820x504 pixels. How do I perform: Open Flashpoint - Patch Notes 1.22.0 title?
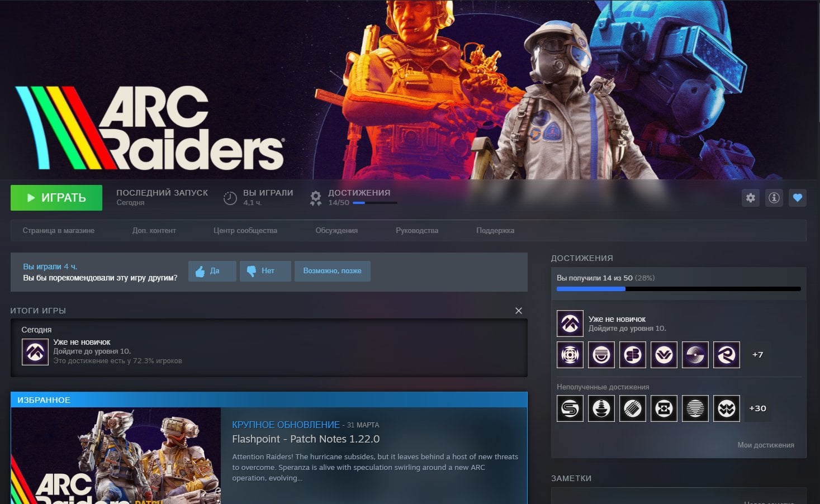pos(306,439)
